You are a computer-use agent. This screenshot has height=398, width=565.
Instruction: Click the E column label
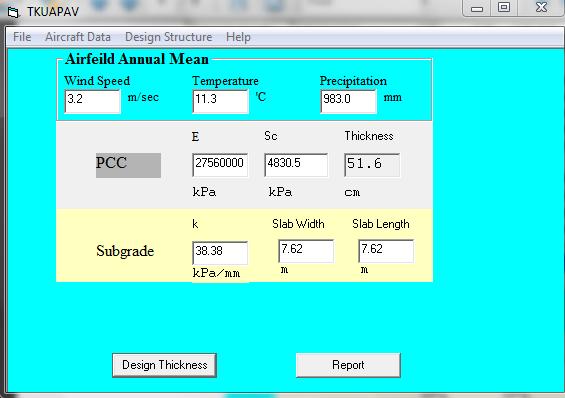click(195, 137)
